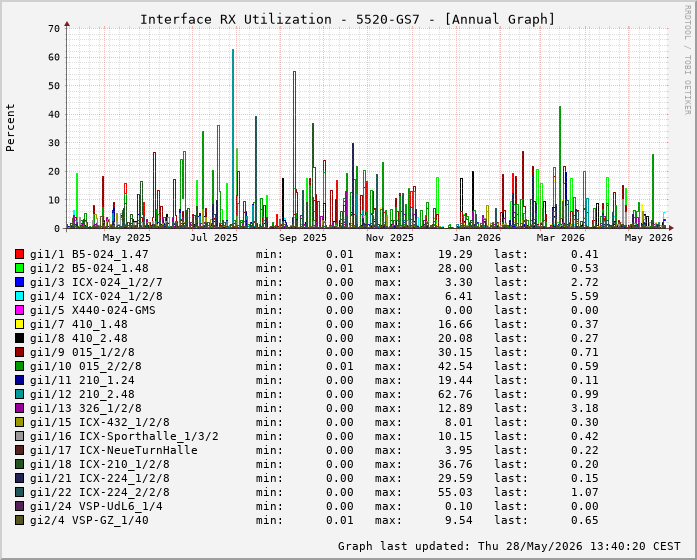Click the green swatch for gi1/2 B5-024_1.48

pyautogui.click(x=19, y=268)
